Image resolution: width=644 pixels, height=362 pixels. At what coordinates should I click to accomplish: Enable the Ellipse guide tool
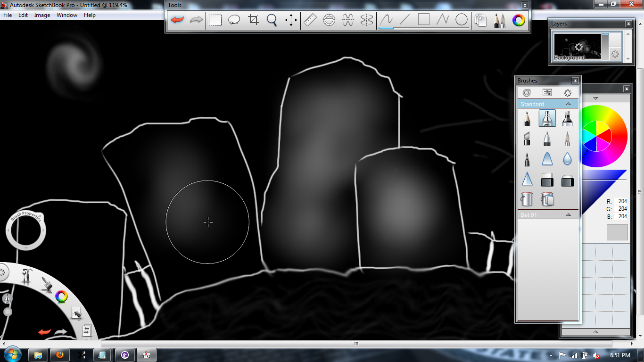[329, 20]
